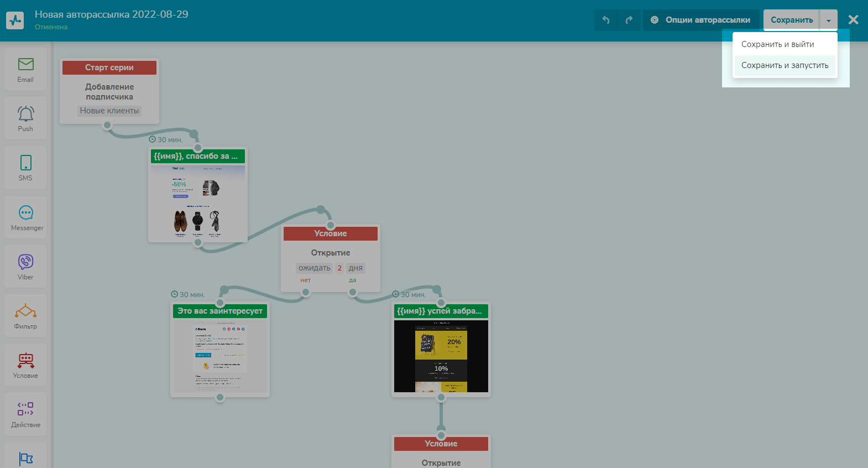Click the 30 мин. delay above 'успей забра' email
868x468 pixels.
409,295
